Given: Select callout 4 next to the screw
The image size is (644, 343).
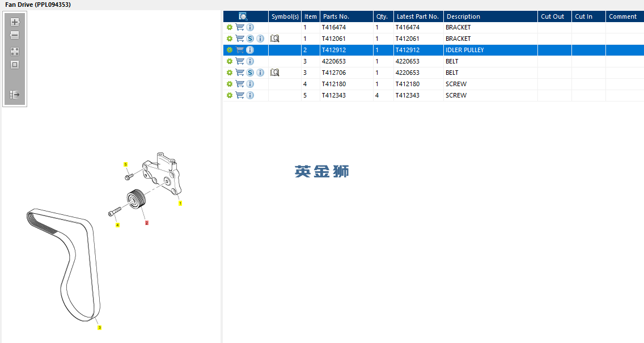Looking at the screenshot, I should (x=117, y=225).
